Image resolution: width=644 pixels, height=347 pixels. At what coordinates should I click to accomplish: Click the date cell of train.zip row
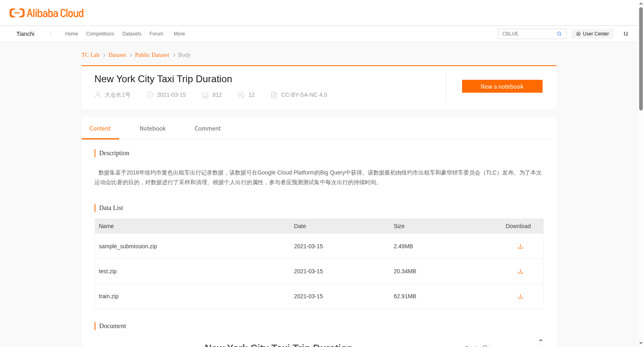point(308,296)
